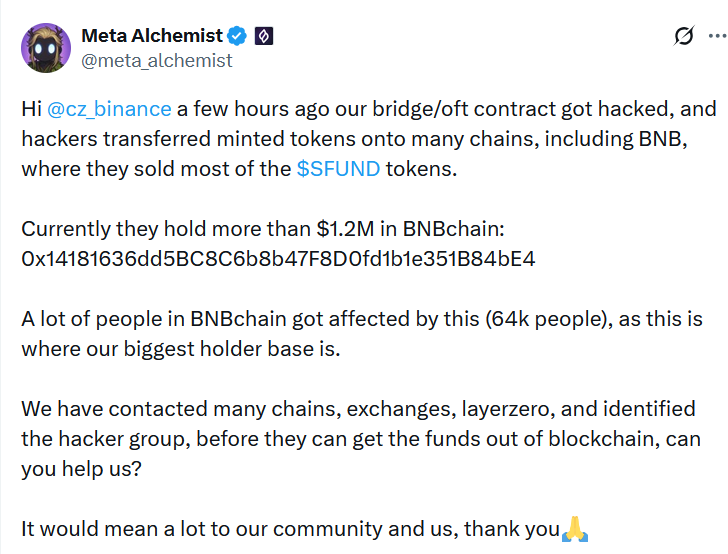Click the $SFUND cashtag link

point(338,169)
